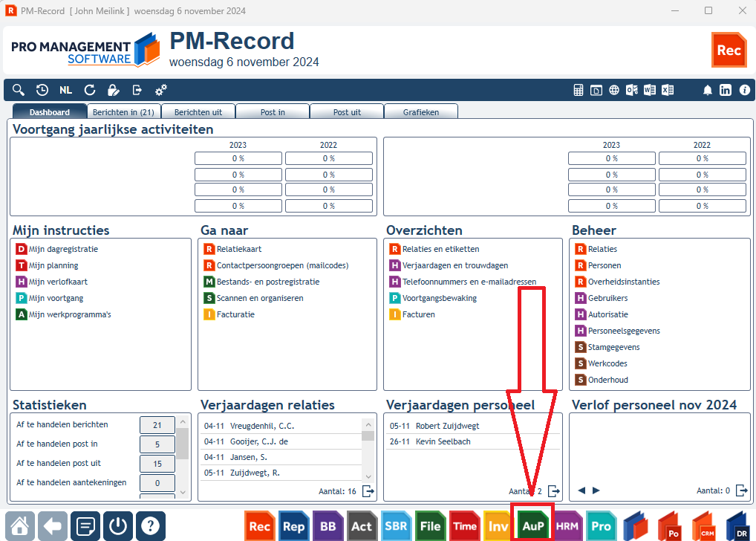This screenshot has height=541, width=756.
Task: Click the Home icon in bottom bar
Action: click(x=20, y=525)
